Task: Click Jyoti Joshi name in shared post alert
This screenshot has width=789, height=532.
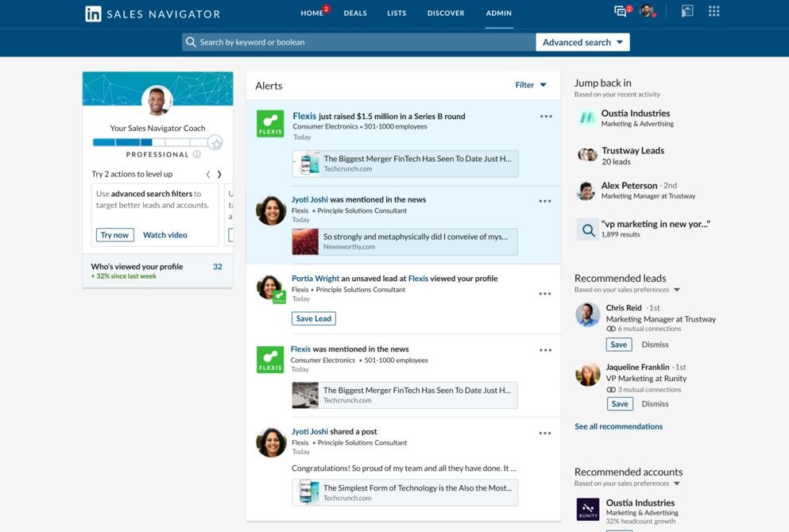Action: point(309,431)
